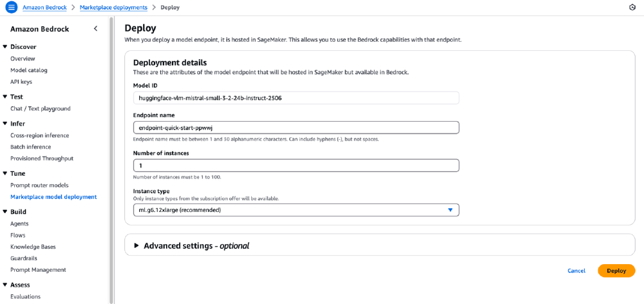This screenshot has width=644, height=304.
Task: Collapse the Tune section triangle
Action: [x=5, y=173]
